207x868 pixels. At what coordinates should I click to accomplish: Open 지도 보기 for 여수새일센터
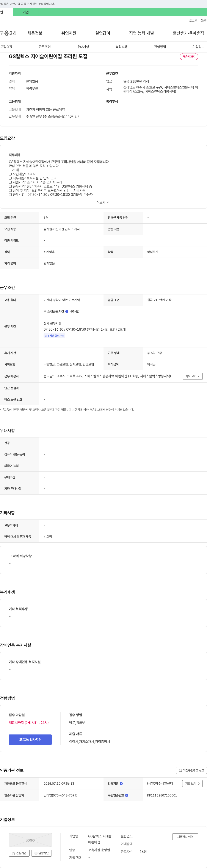pos(193,784)
